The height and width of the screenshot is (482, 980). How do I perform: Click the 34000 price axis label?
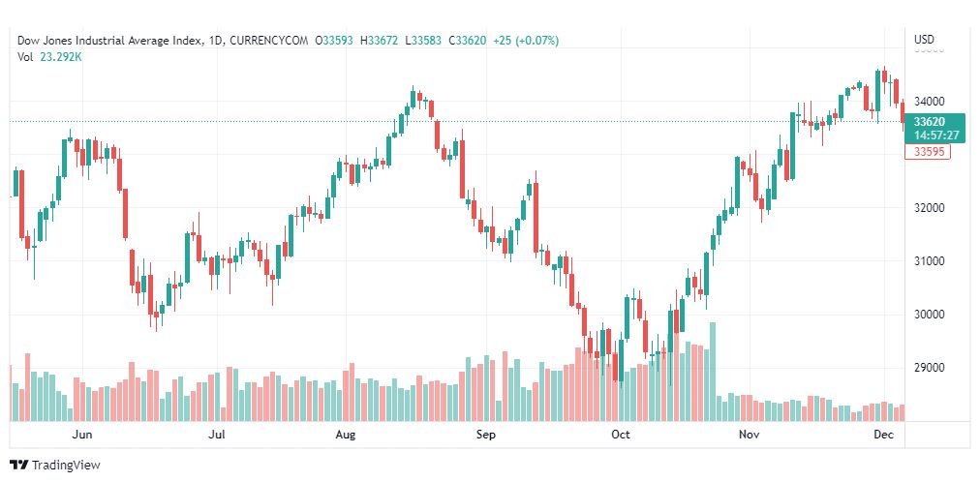pyautogui.click(x=930, y=102)
